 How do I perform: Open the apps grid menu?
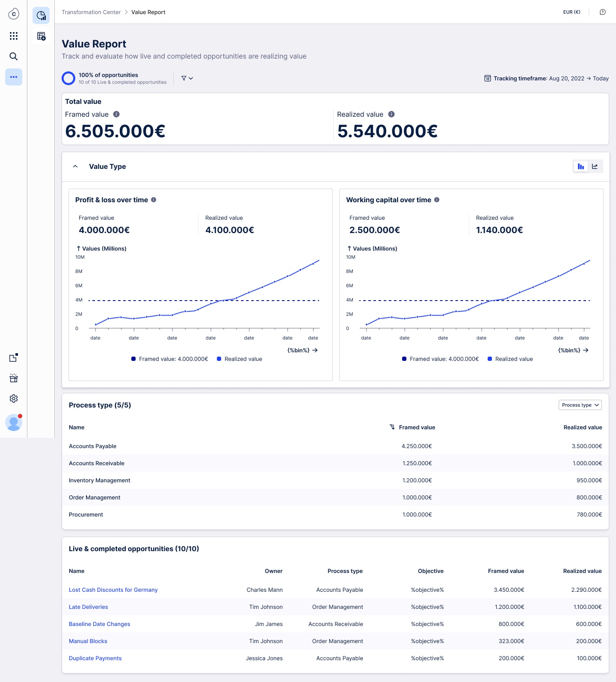click(14, 36)
